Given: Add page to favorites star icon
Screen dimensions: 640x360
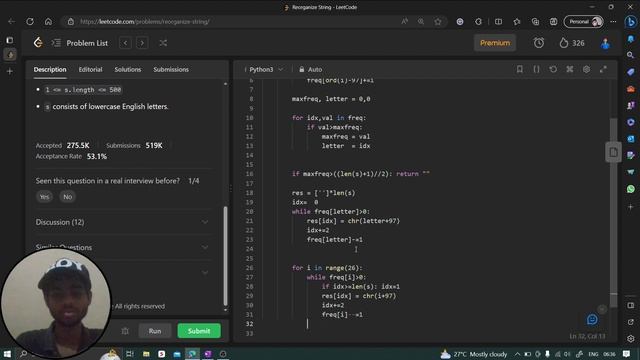Looking at the screenshot, I should 438,22.
